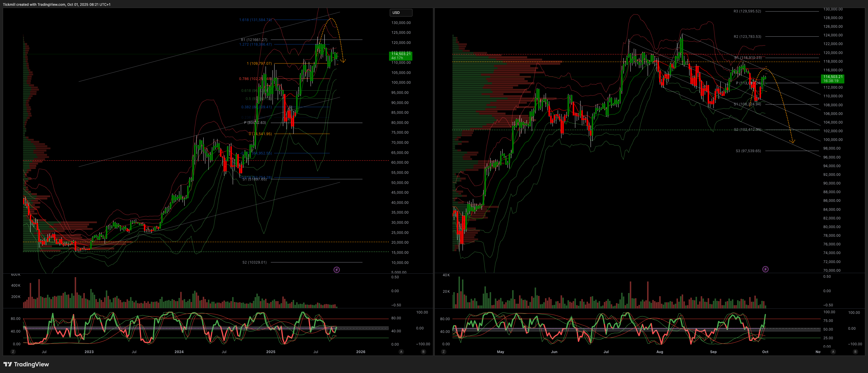
Task: Click the purple lightning icon on left chart
Action: pyautogui.click(x=336, y=269)
